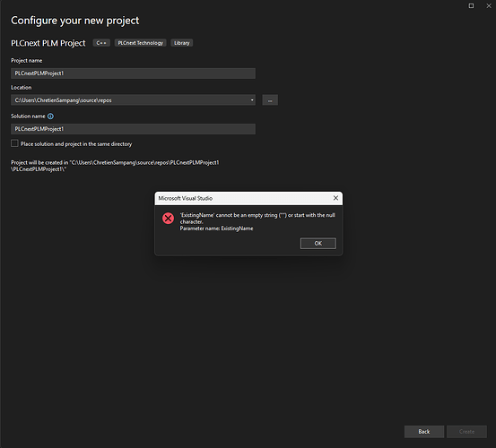Click the disabled Create button
This screenshot has height=448, width=496.
466,432
